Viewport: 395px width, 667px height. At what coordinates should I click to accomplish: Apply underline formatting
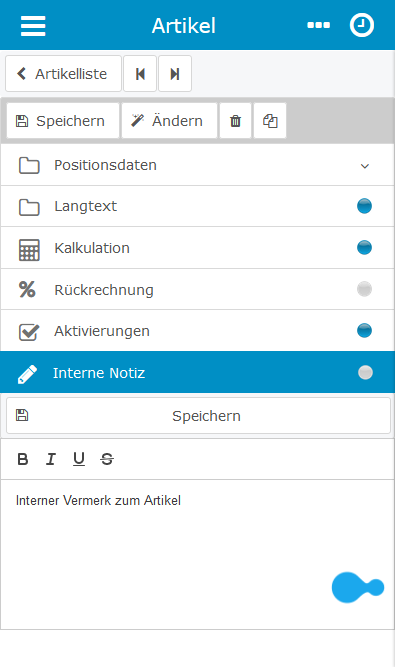click(79, 459)
